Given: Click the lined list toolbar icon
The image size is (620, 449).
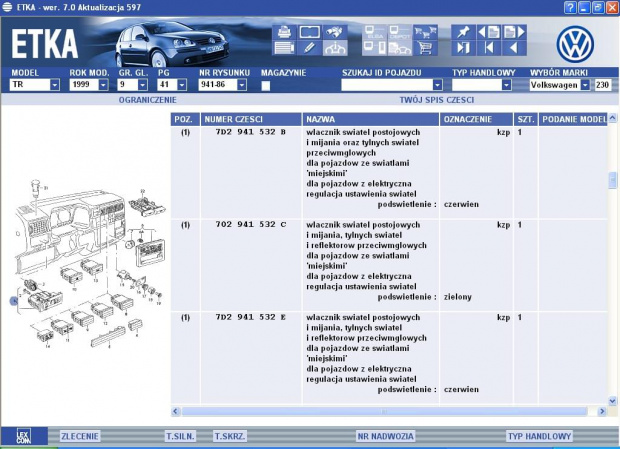Looking at the screenshot, I should 284,48.
